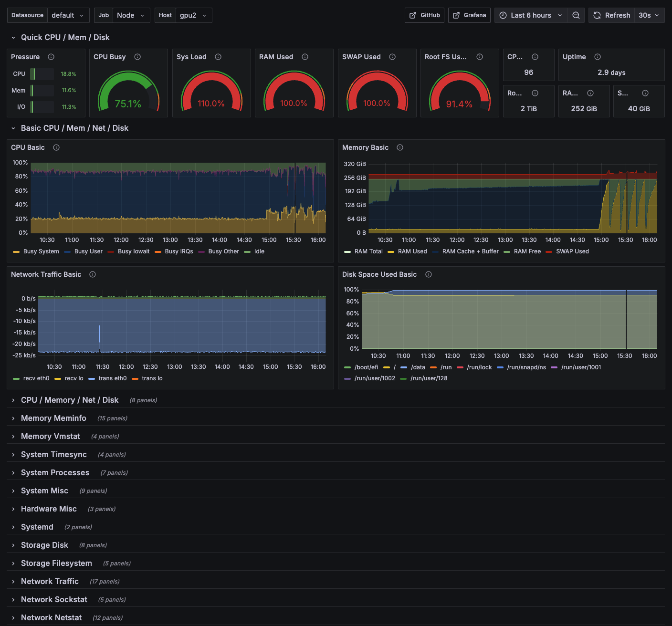This screenshot has width=672, height=626.
Task: Click the info icon beside Root FS Used
Action: pyautogui.click(x=480, y=57)
